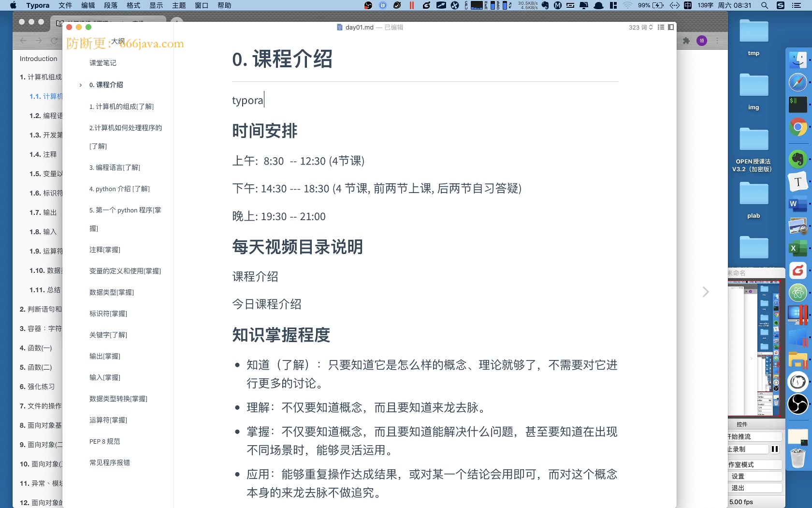Click the OBS icon in the menu bar

click(368, 5)
